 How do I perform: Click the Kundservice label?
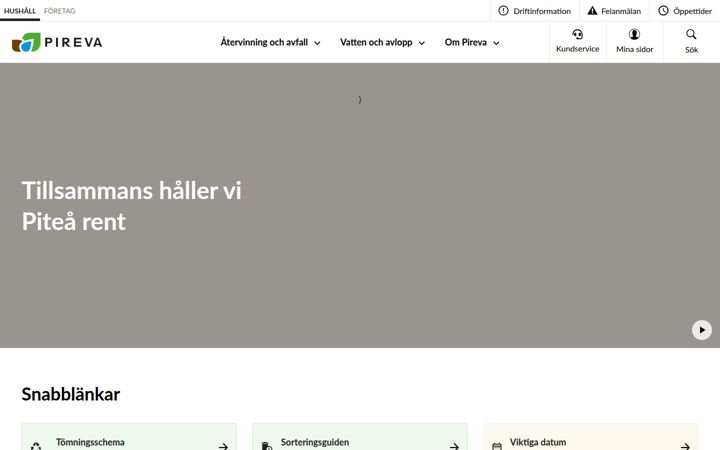coord(578,49)
